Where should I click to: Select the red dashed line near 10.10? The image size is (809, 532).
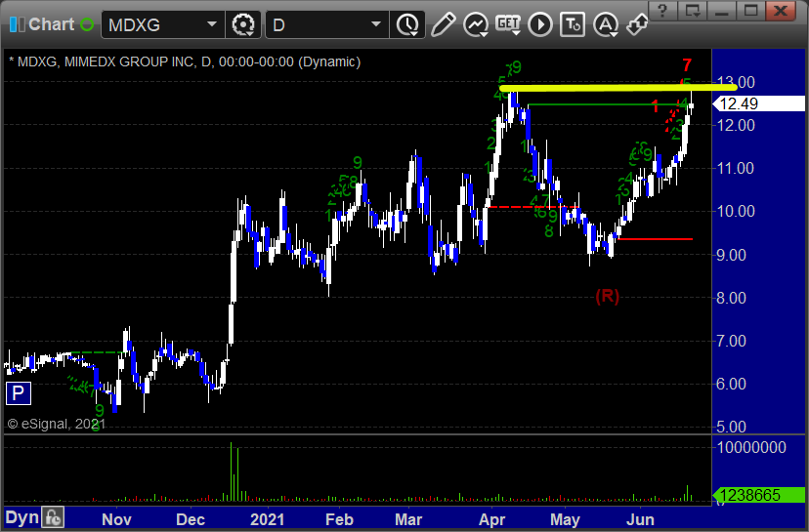[x=532, y=207]
